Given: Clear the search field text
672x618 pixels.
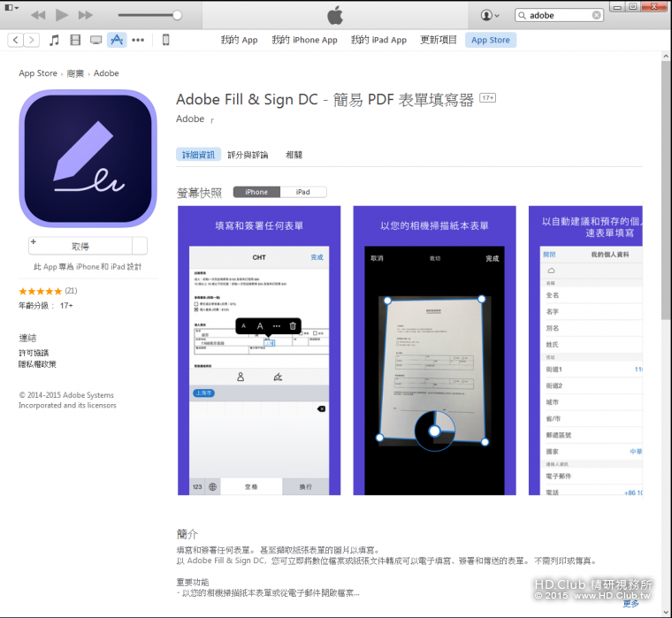Looking at the screenshot, I should (596, 15).
